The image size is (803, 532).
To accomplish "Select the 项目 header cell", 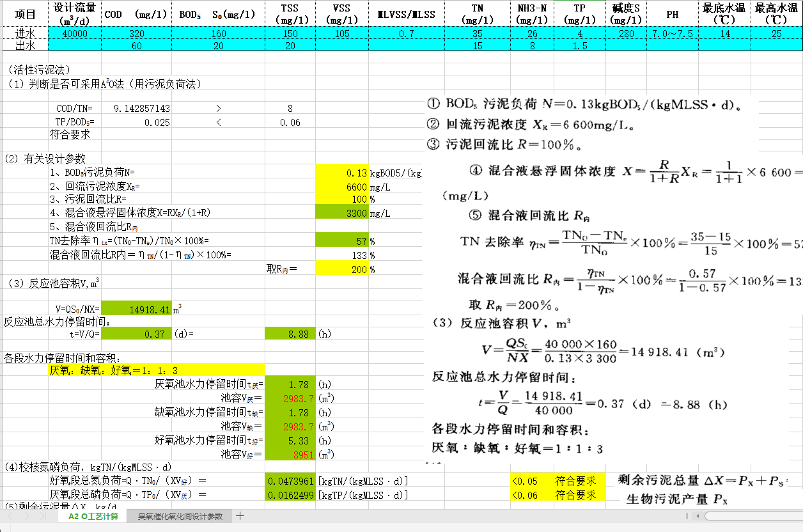I will 24,14.
